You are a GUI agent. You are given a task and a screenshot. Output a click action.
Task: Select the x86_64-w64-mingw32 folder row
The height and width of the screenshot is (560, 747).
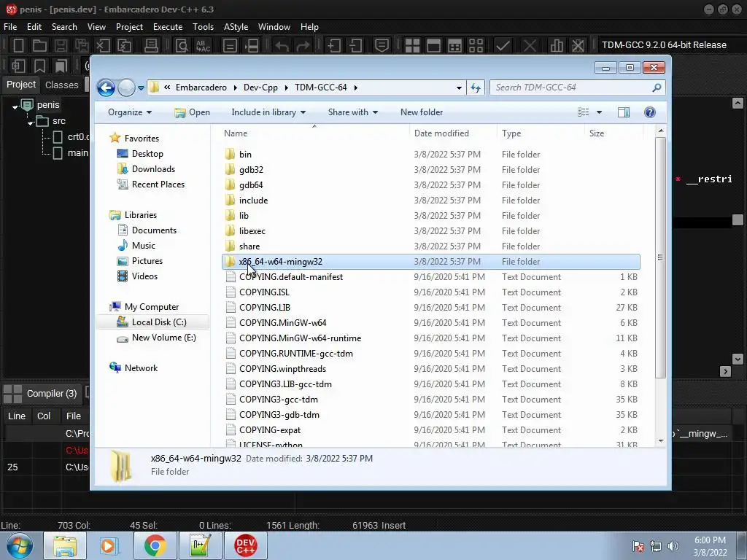click(x=430, y=262)
